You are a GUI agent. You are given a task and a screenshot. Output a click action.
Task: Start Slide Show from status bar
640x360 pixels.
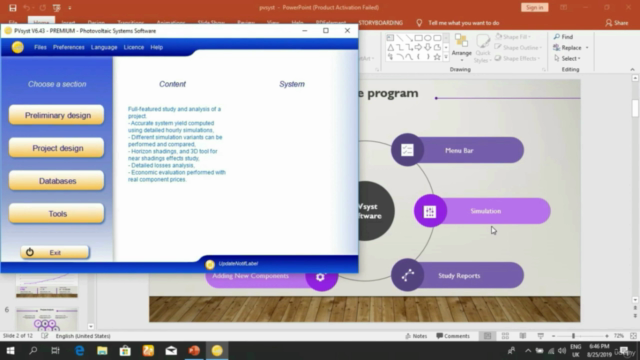(x=540, y=336)
